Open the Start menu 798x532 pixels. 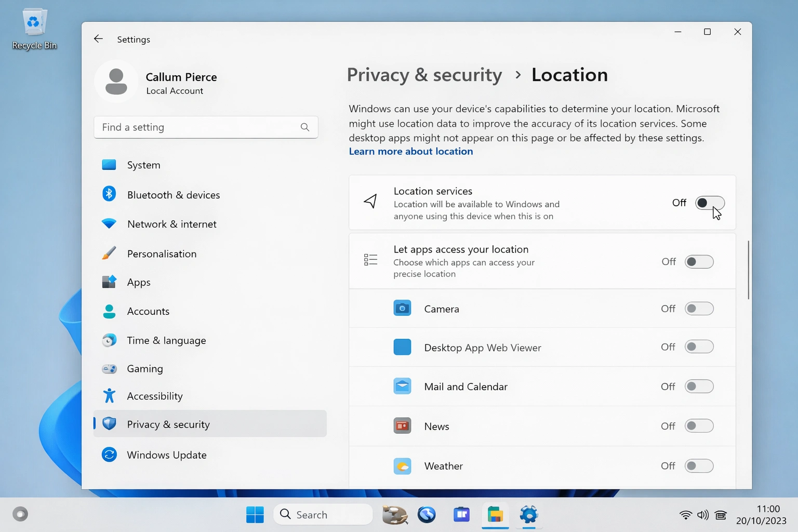click(x=255, y=514)
